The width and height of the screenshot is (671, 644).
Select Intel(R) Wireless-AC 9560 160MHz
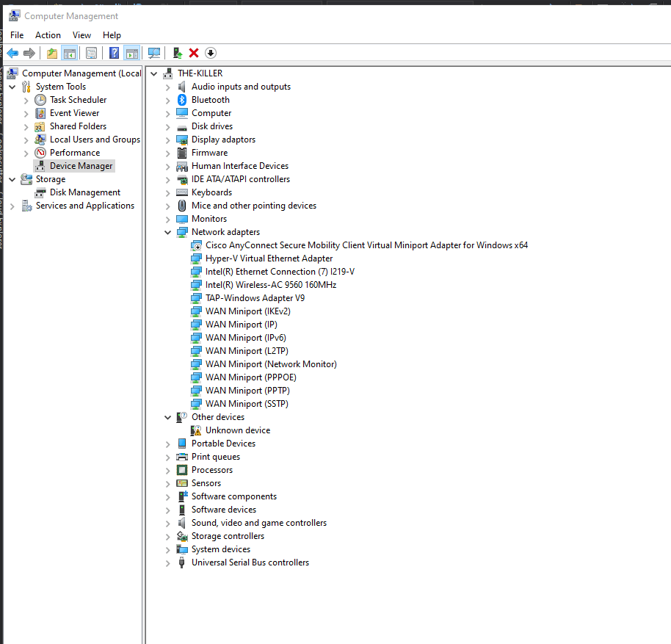pos(271,285)
